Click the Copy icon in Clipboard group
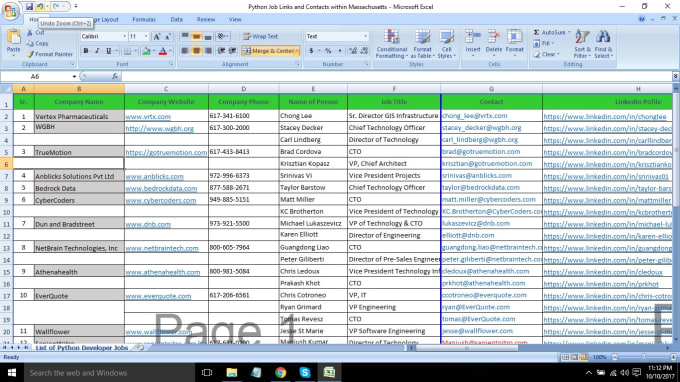This screenshot has height=382, width=680. [29, 43]
